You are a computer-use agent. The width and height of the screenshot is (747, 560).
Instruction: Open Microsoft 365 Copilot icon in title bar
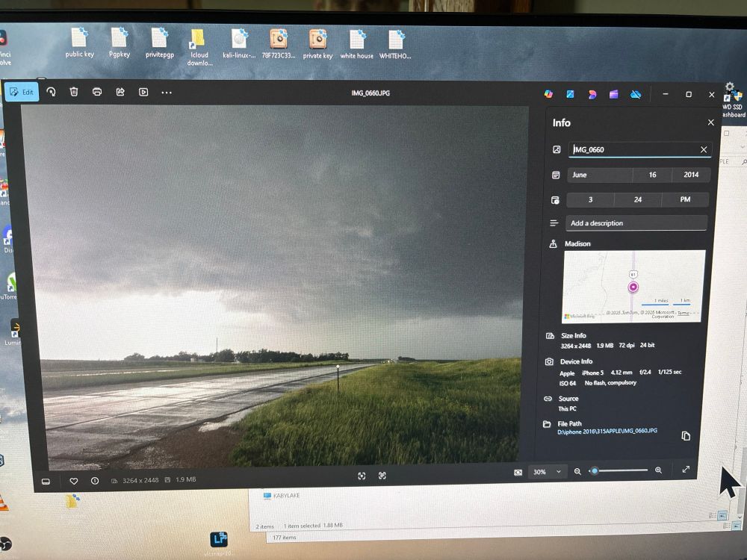pyautogui.click(x=548, y=94)
